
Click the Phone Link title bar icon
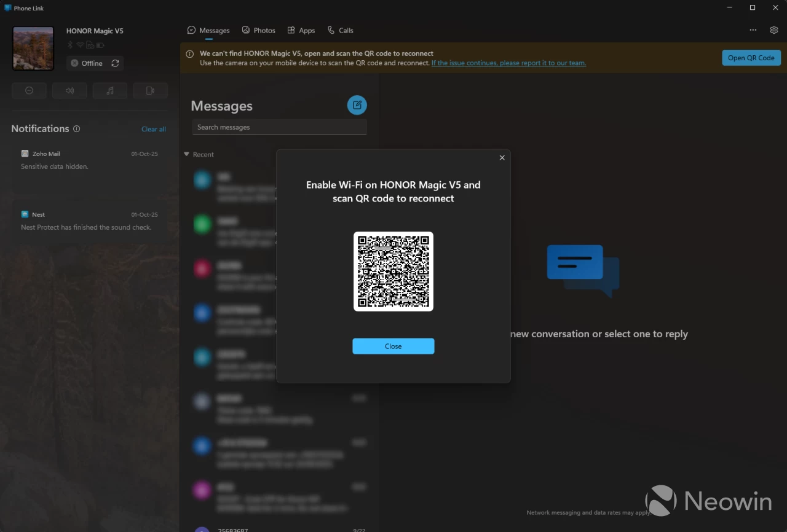click(x=8, y=8)
